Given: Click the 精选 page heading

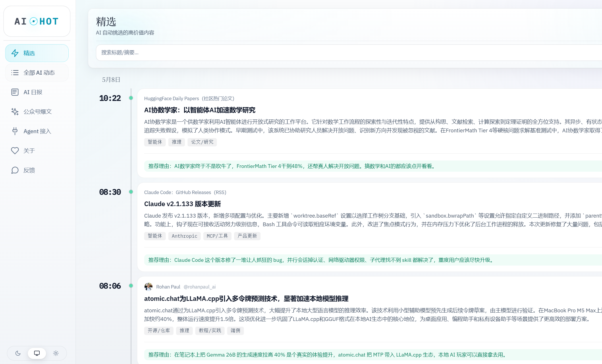Looking at the screenshot, I should [106, 22].
